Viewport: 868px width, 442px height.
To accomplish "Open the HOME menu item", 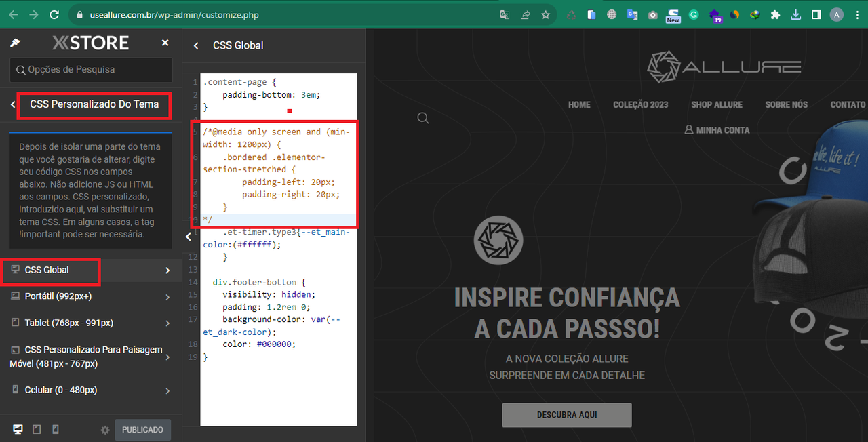I will tap(579, 104).
